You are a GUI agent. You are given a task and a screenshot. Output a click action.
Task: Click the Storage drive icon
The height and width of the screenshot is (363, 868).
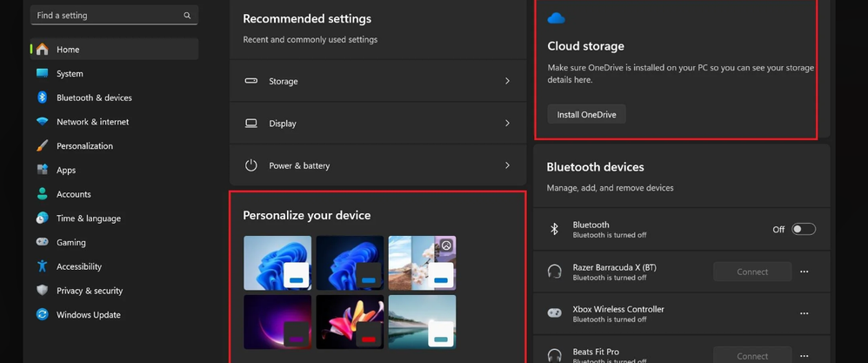tap(251, 81)
